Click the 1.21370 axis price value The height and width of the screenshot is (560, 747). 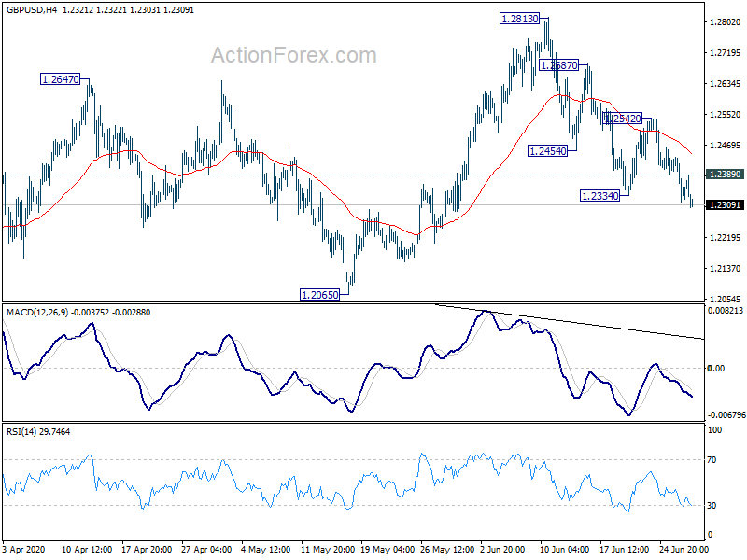coord(726,269)
